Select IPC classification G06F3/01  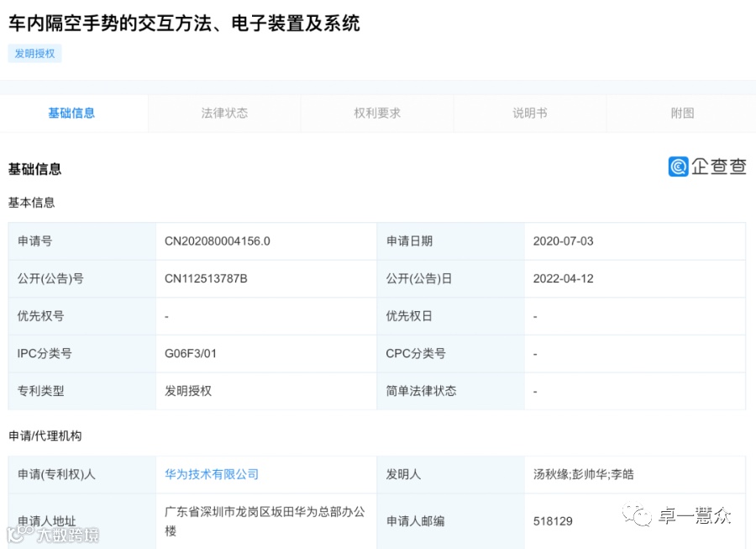point(191,354)
